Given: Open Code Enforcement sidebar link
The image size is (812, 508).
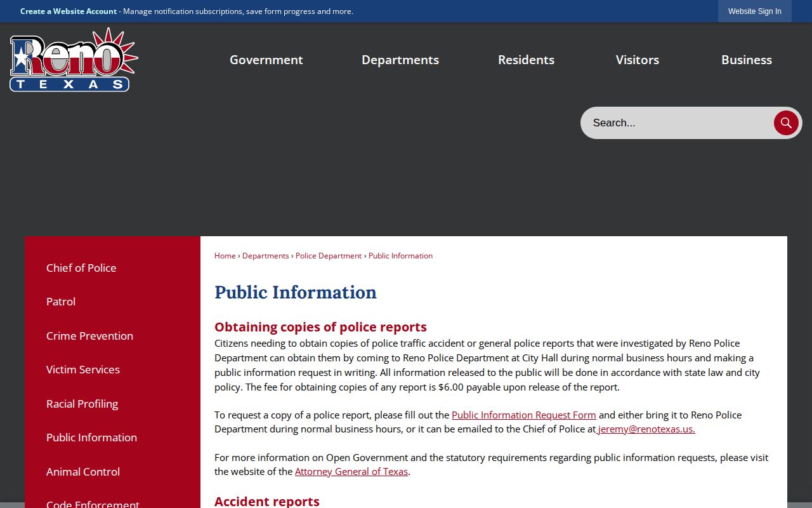Looking at the screenshot, I should click(x=93, y=504).
